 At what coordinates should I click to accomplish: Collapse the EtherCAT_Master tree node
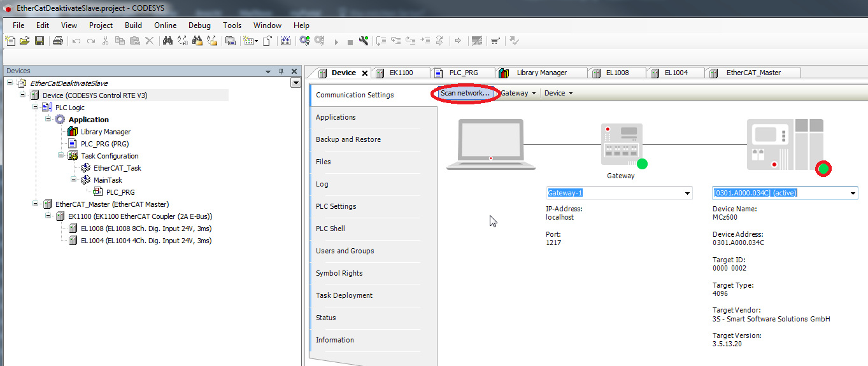[x=36, y=204]
